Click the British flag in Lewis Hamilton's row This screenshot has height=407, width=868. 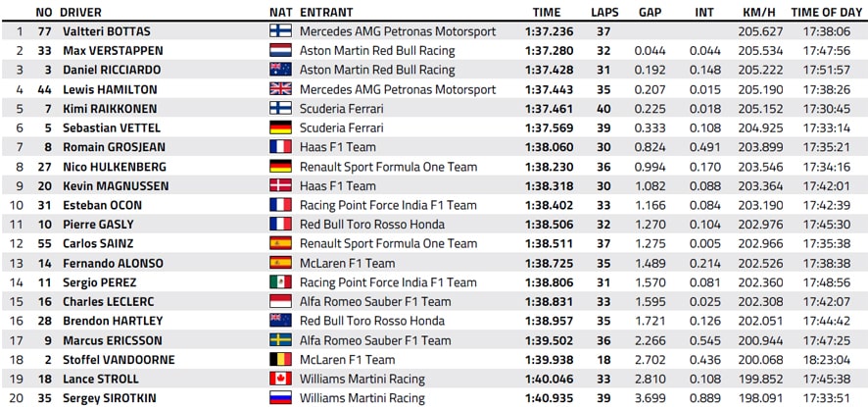pyautogui.click(x=280, y=89)
